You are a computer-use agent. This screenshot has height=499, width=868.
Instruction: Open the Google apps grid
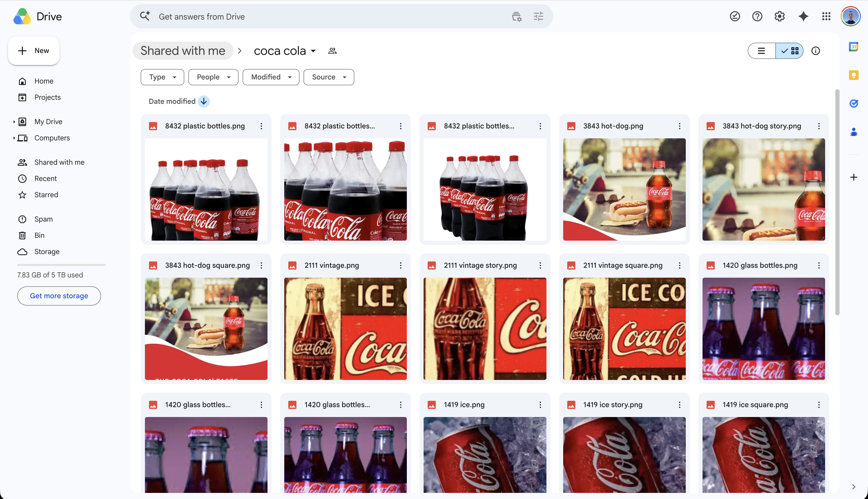pos(826,16)
